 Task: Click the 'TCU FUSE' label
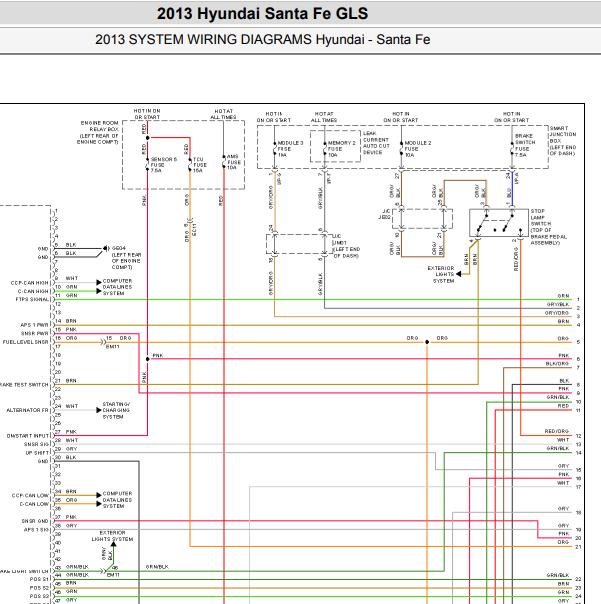200,162
